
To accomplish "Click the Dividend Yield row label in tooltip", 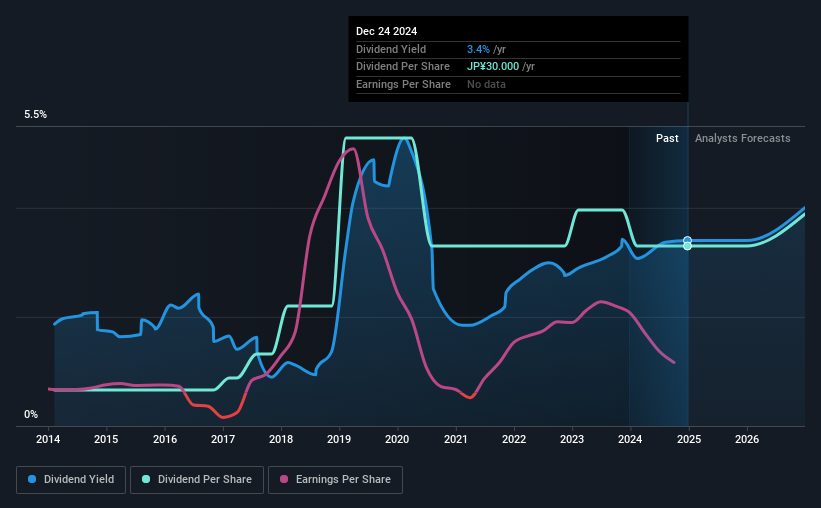I will point(391,49).
